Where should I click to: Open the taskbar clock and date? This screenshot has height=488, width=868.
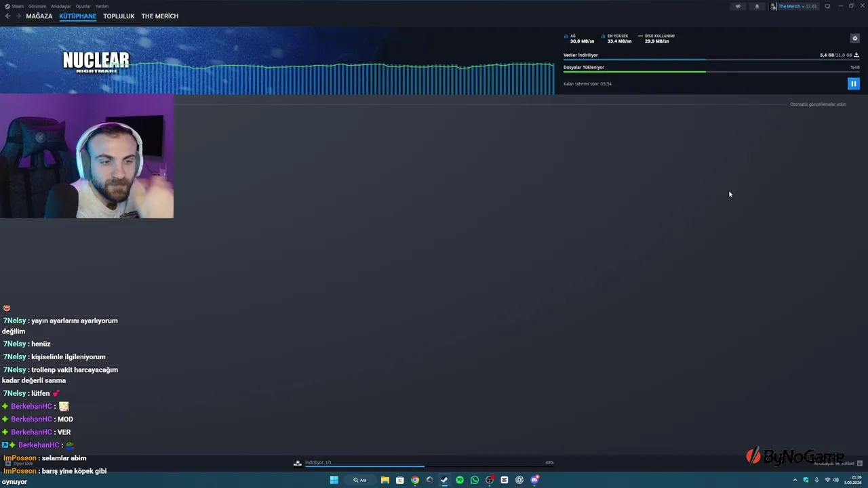(852, 480)
